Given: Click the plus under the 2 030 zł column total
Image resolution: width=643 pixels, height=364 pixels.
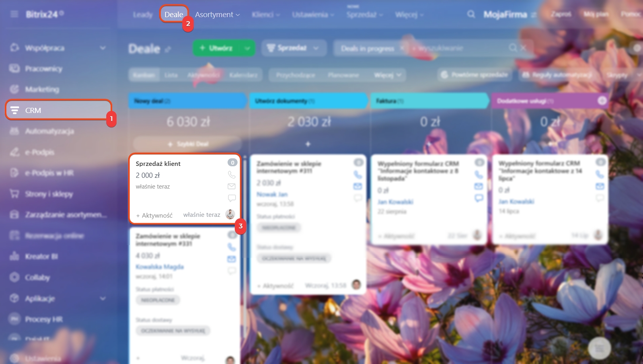Looking at the screenshot, I should coord(308,144).
